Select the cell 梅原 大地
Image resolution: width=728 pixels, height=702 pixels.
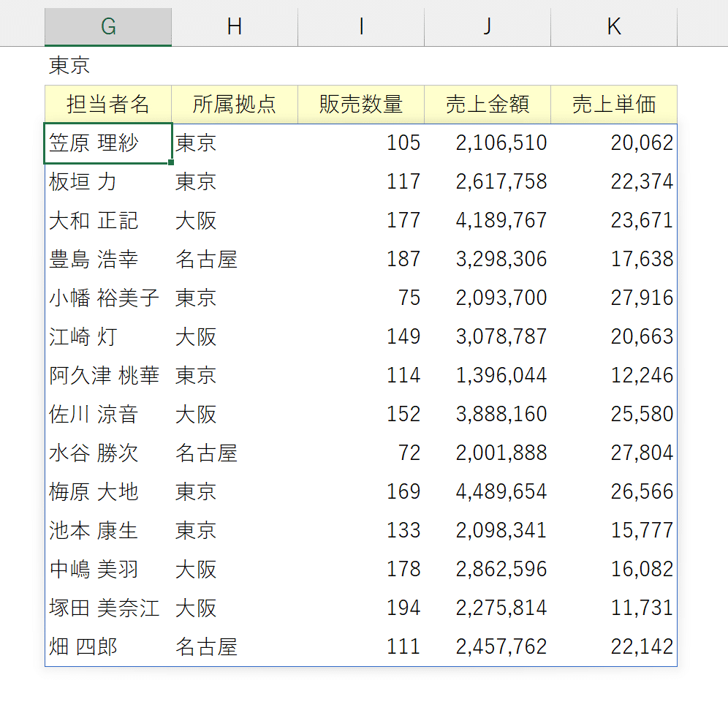108,491
